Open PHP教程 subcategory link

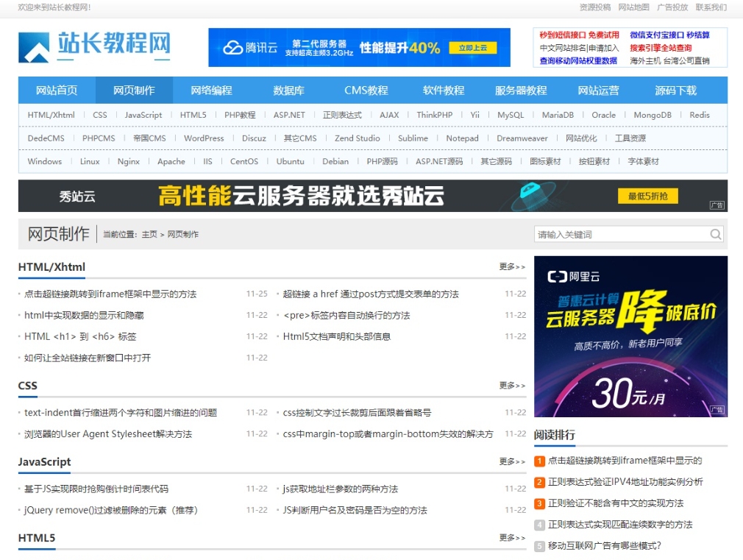tap(240, 115)
